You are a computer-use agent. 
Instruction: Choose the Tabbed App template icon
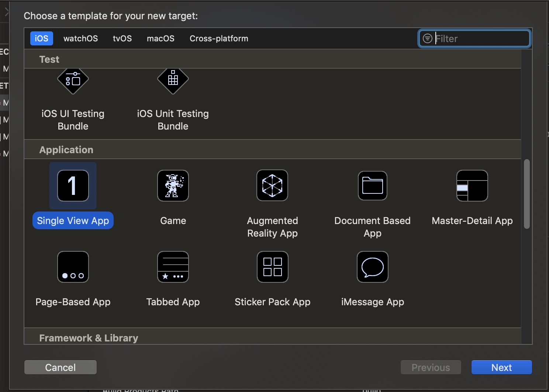[173, 267]
